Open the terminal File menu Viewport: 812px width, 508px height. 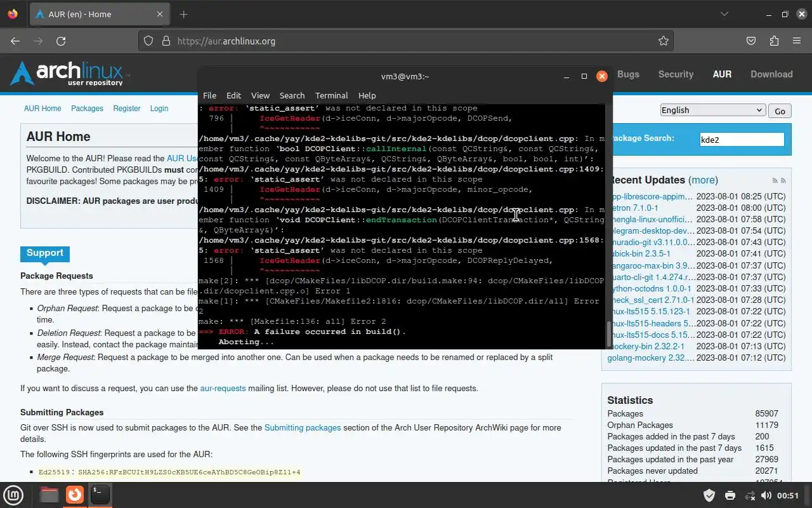[x=209, y=95]
